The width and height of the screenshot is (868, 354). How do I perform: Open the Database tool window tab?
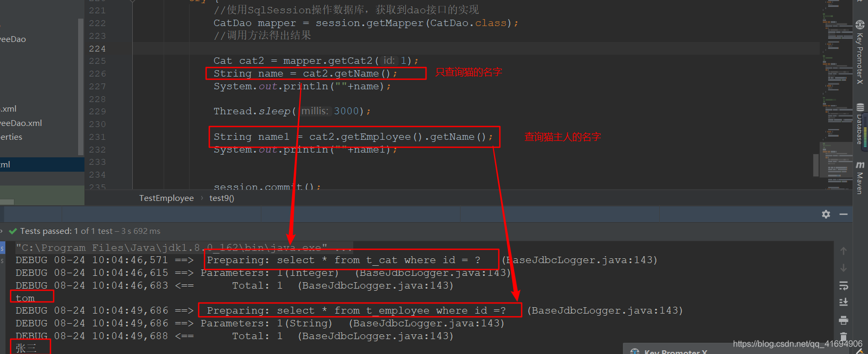click(x=860, y=123)
